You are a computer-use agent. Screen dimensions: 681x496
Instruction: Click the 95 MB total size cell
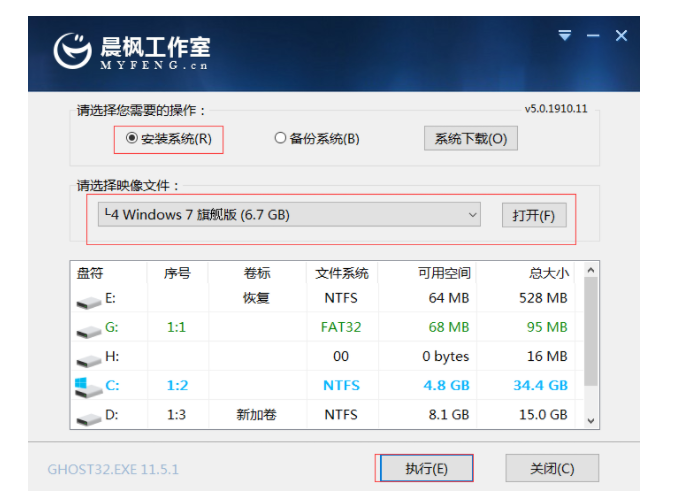pyautogui.click(x=547, y=327)
